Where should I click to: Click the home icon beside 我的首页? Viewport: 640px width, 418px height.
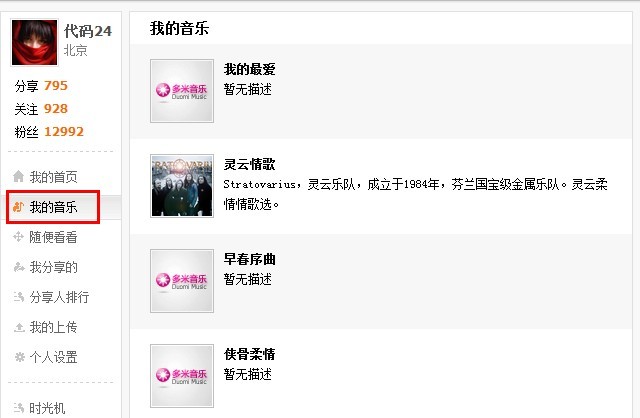coord(18,176)
